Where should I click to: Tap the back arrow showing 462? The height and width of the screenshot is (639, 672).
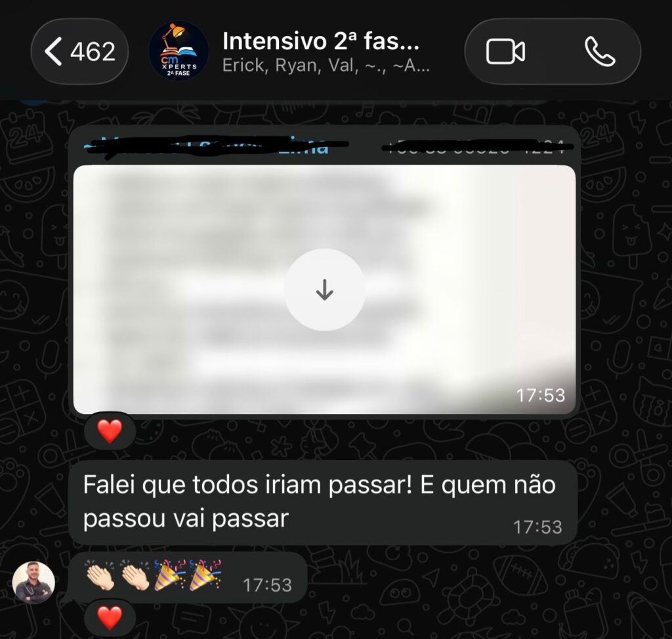(79, 51)
